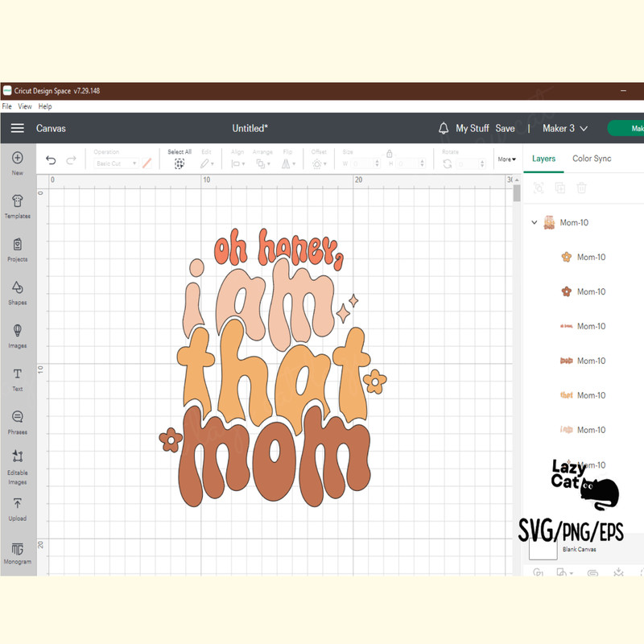Open My Stuff
This screenshot has height=644, width=644.
tap(472, 128)
